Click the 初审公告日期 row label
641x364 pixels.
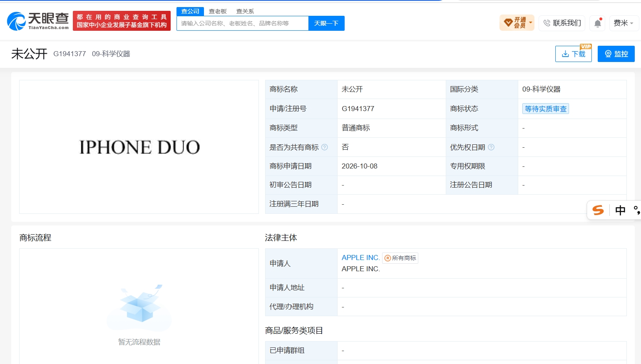point(291,185)
